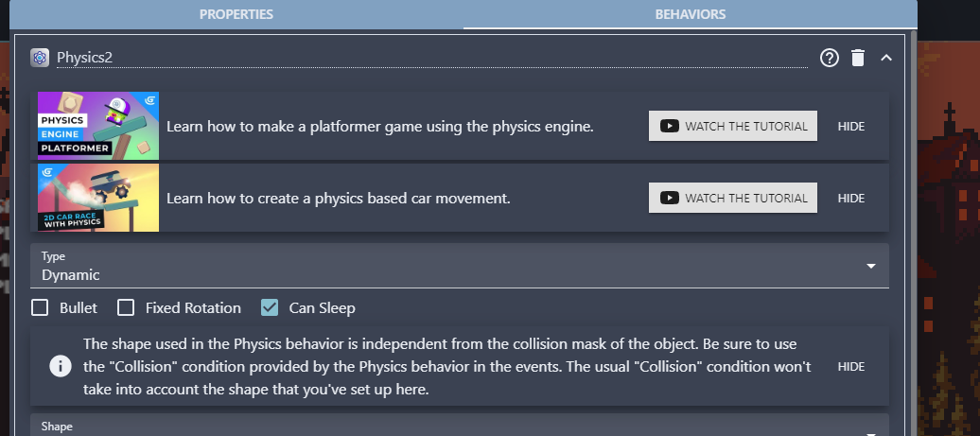Hide the collision mask information notice

[851, 367]
